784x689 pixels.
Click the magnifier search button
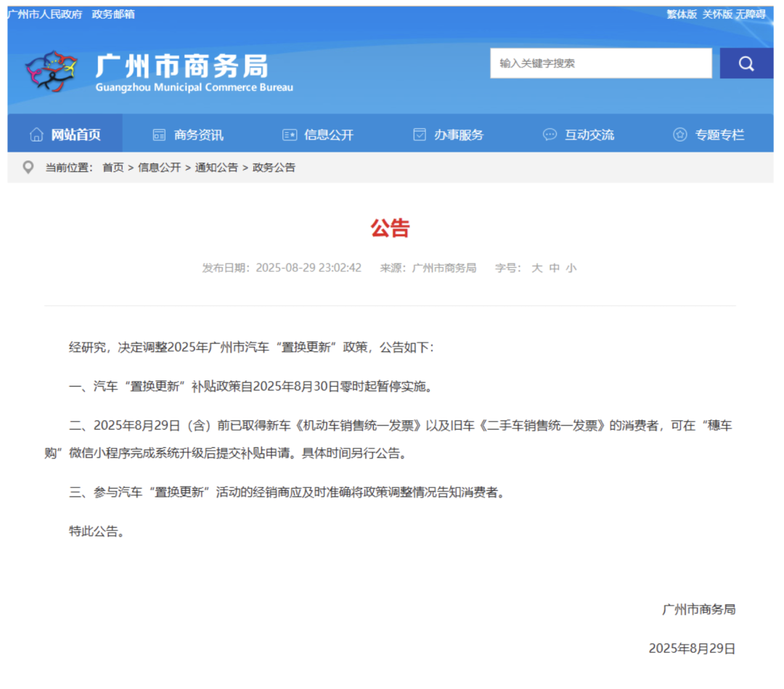tap(746, 63)
